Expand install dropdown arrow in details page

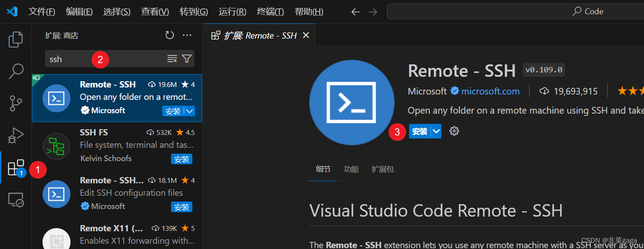point(436,131)
